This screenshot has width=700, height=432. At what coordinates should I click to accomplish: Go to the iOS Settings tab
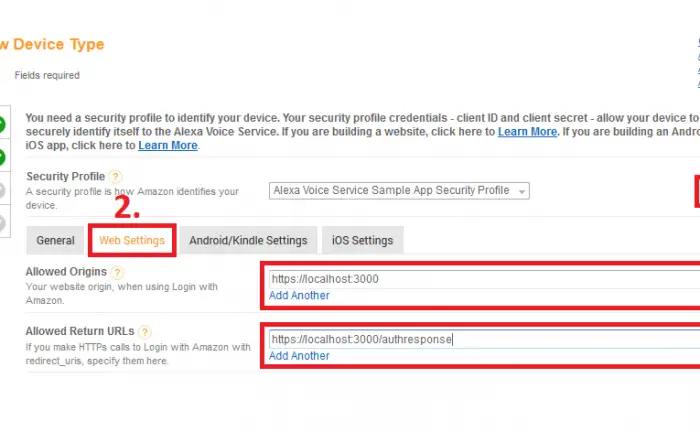362,241
